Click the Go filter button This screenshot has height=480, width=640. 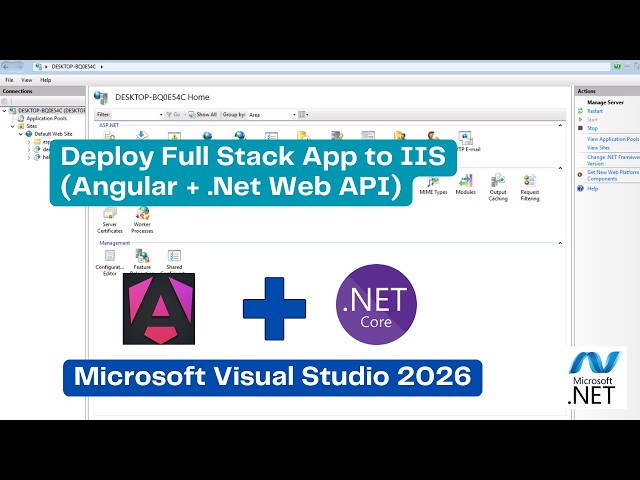tap(173, 115)
